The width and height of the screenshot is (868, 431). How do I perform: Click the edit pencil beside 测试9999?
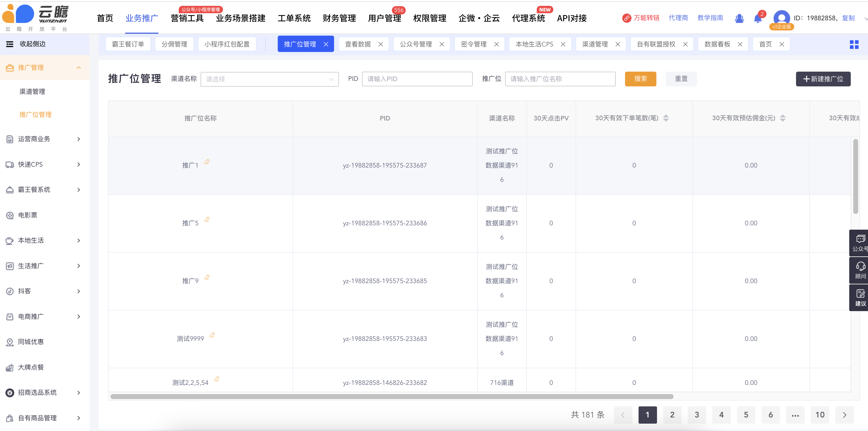(x=212, y=335)
